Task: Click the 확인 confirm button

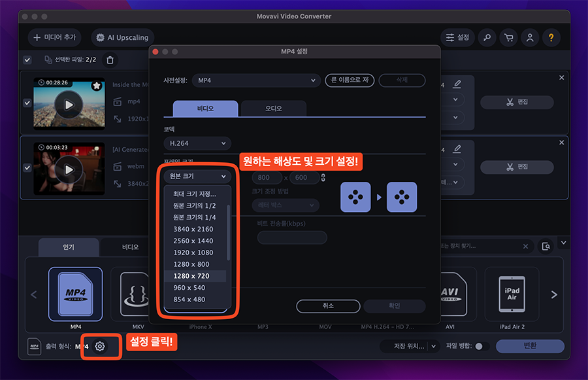Action: tap(395, 306)
